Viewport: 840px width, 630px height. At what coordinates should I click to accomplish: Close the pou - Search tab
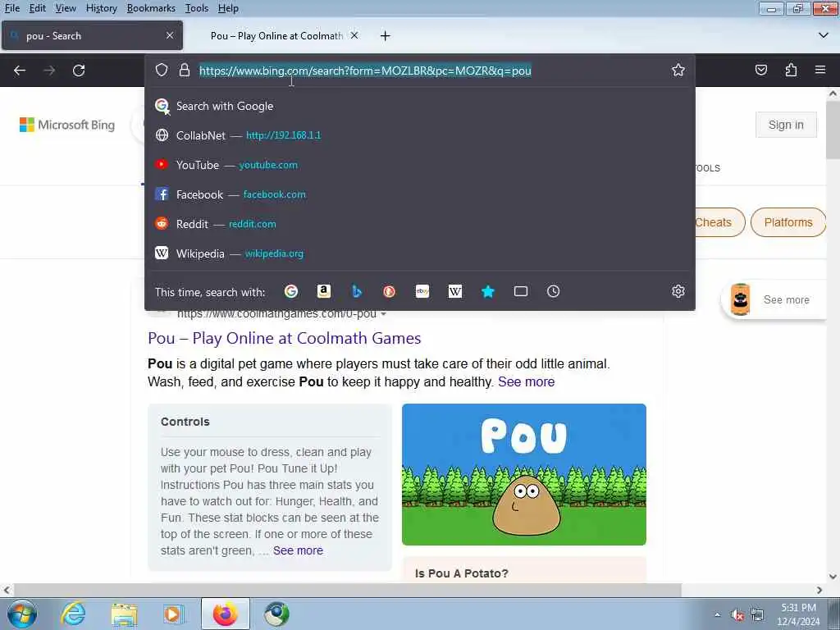[x=170, y=35]
